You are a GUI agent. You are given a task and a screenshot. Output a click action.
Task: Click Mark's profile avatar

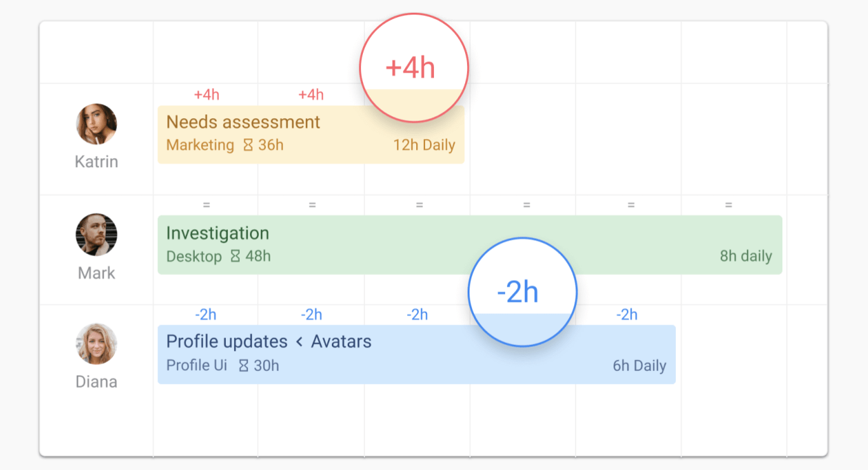[x=96, y=234]
